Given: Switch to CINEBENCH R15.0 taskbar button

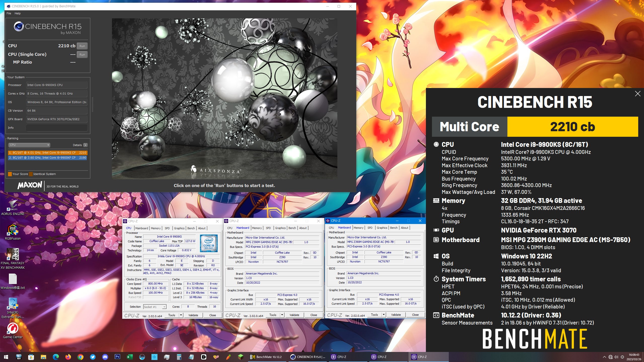Looking at the screenshot, I should pyautogui.click(x=308, y=357).
